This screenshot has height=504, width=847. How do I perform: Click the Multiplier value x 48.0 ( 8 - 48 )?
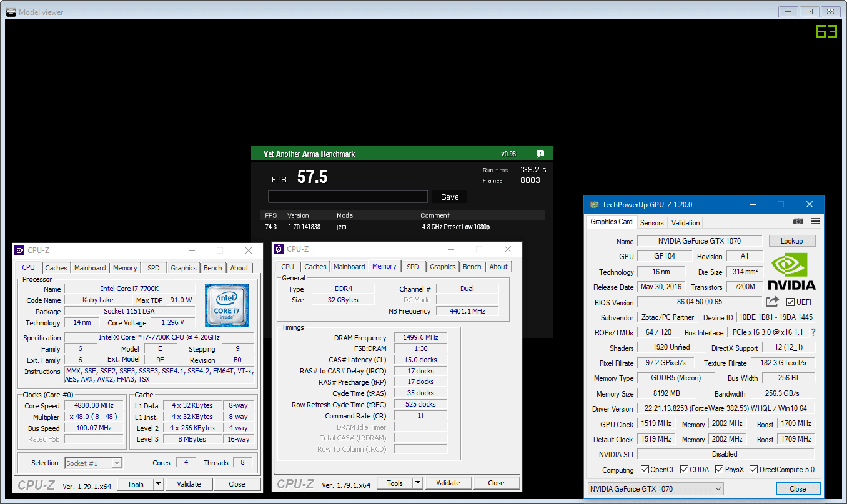(94, 417)
